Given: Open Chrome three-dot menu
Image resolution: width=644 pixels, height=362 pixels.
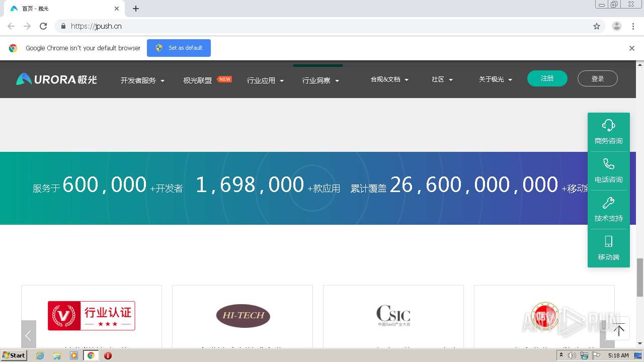Looking at the screenshot, I should coord(633,26).
